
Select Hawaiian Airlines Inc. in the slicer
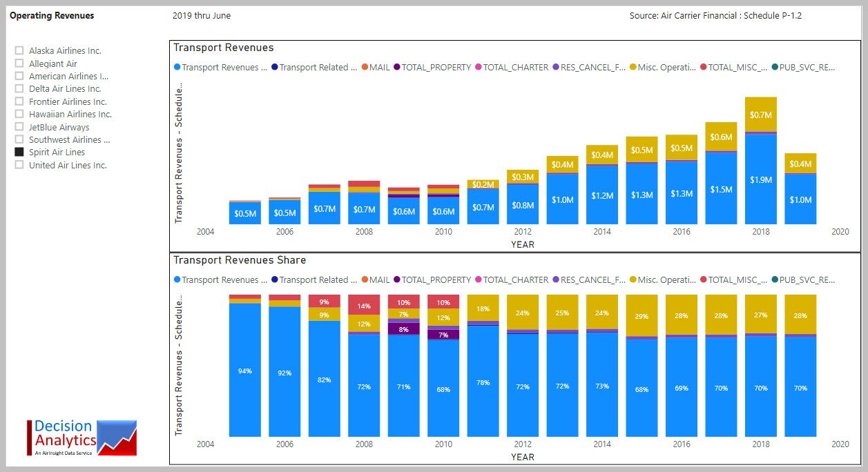(x=19, y=114)
